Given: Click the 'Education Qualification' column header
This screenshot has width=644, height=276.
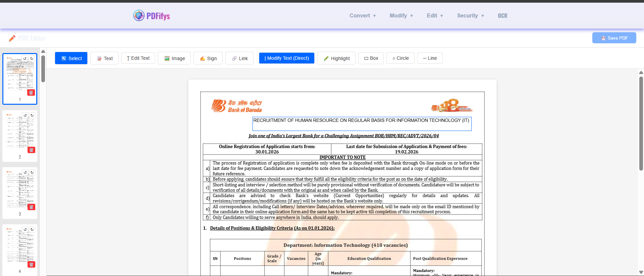Looking at the screenshot, I should 369,259.
